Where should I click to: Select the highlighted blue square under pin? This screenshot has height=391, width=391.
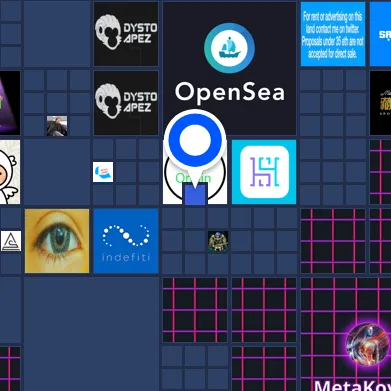point(195,194)
